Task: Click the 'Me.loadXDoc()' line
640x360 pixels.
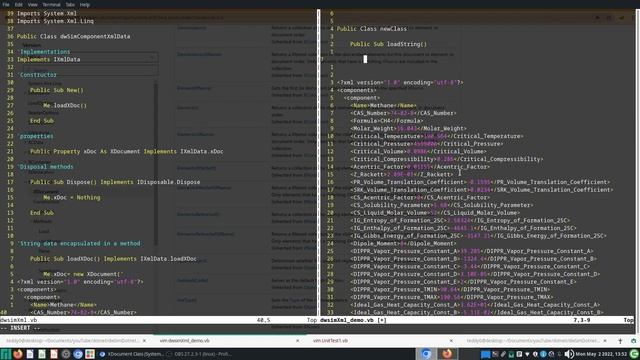Action: coord(65,105)
